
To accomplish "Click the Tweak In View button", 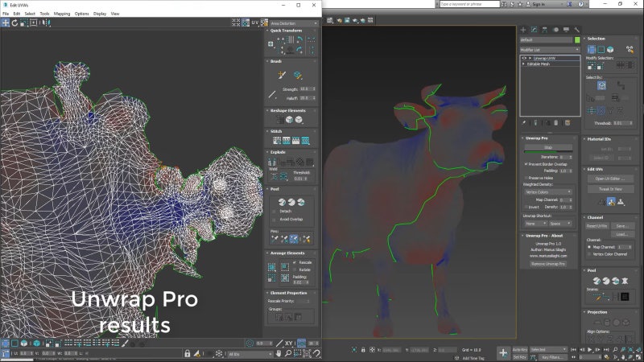I will 610,189.
